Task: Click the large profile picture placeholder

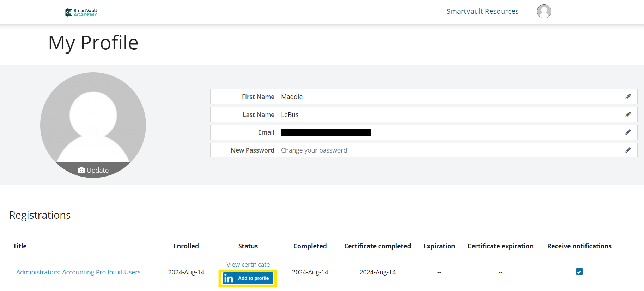Action: pos(93,125)
